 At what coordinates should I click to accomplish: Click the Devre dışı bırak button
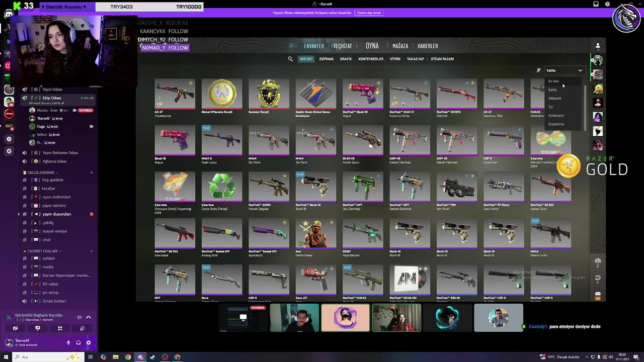[x=369, y=13]
